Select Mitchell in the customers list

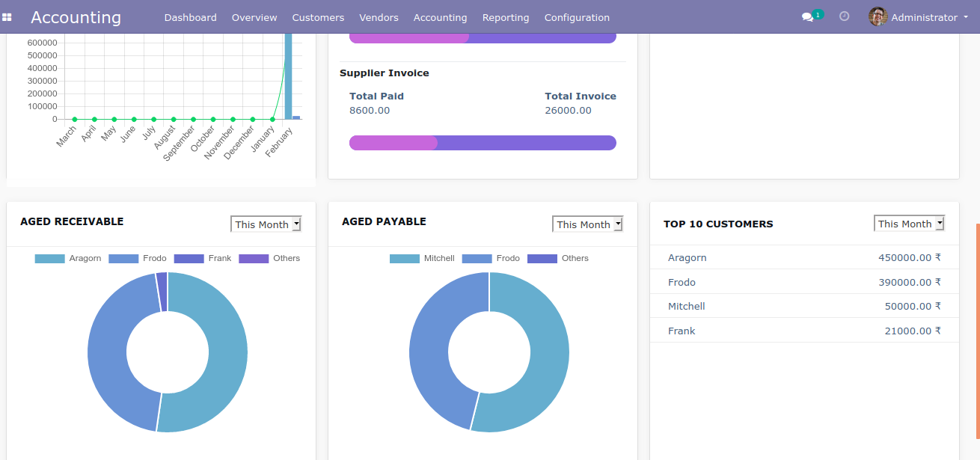tap(686, 307)
